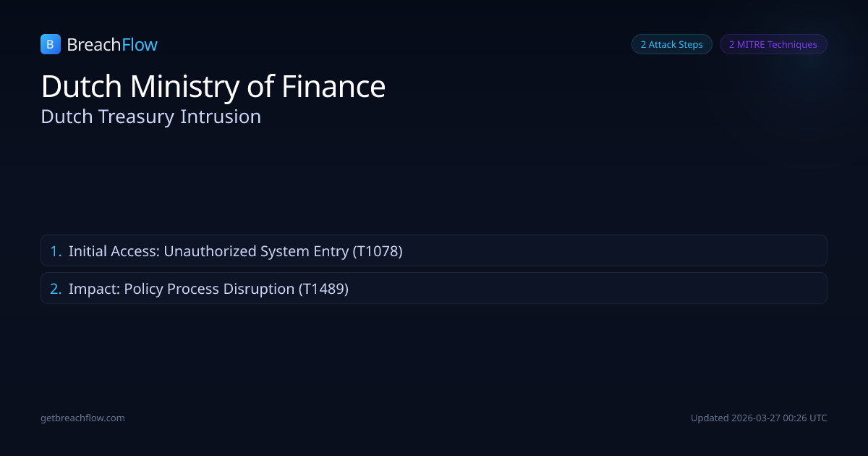Click the step number 2 marker
Image resolution: width=868 pixels, height=456 pixels.
point(56,289)
